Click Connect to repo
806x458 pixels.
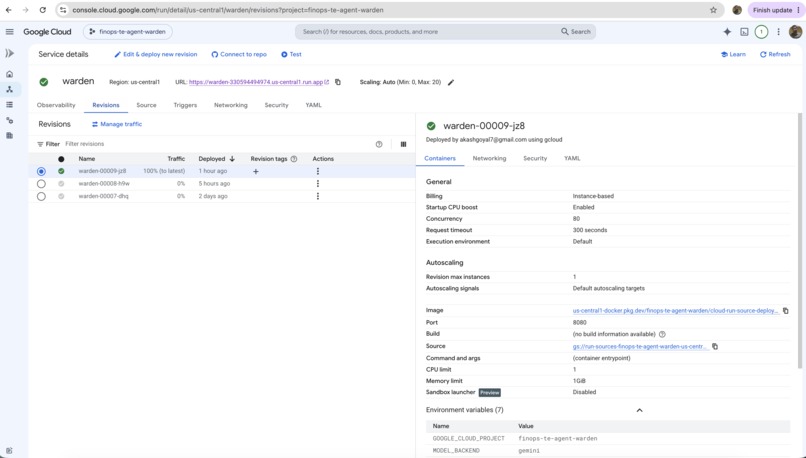coord(239,54)
